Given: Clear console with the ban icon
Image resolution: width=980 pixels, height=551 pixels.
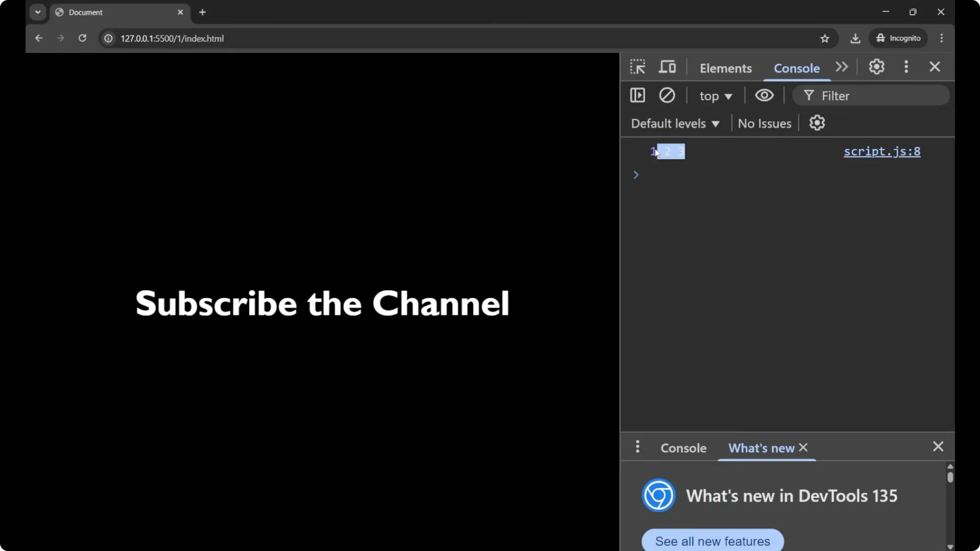Looking at the screenshot, I should pyautogui.click(x=667, y=95).
